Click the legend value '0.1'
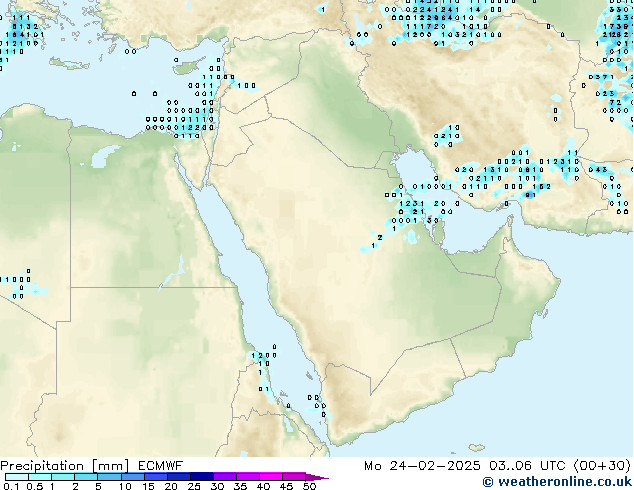The width and height of the screenshot is (634, 490). pos(11,486)
